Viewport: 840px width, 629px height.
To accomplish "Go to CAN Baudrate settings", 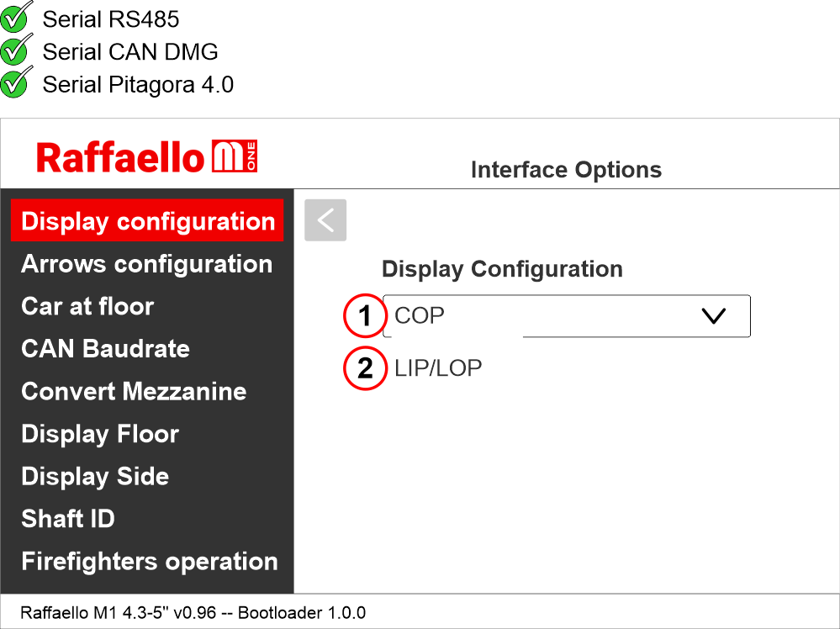I will (x=105, y=349).
